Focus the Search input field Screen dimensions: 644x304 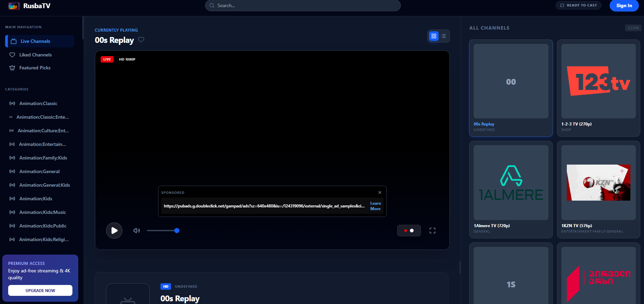pos(303,5)
